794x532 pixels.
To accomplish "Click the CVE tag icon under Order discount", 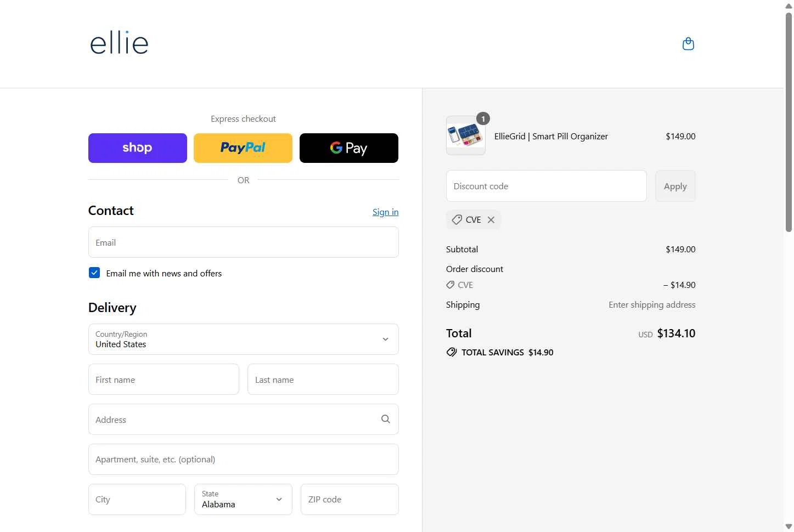I will [x=451, y=285].
